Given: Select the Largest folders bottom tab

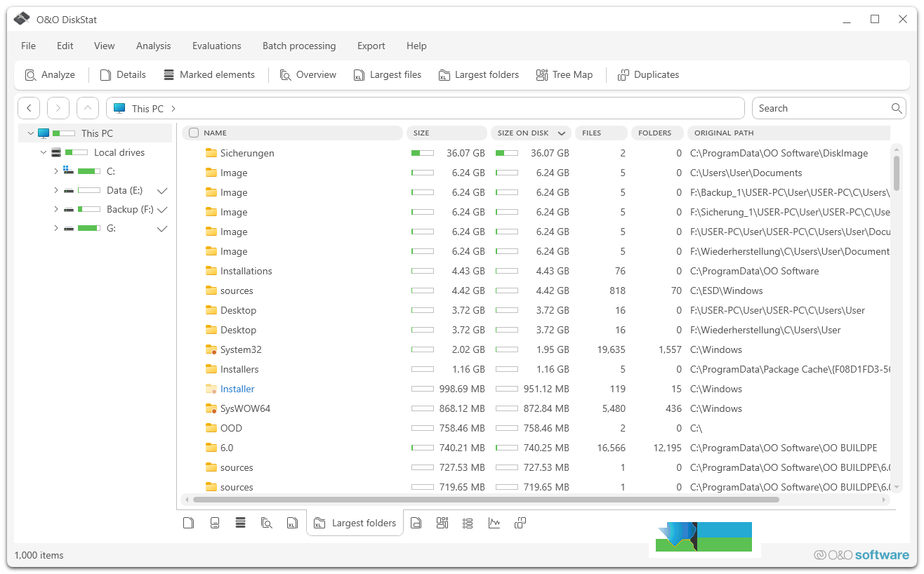Looking at the screenshot, I should point(355,523).
